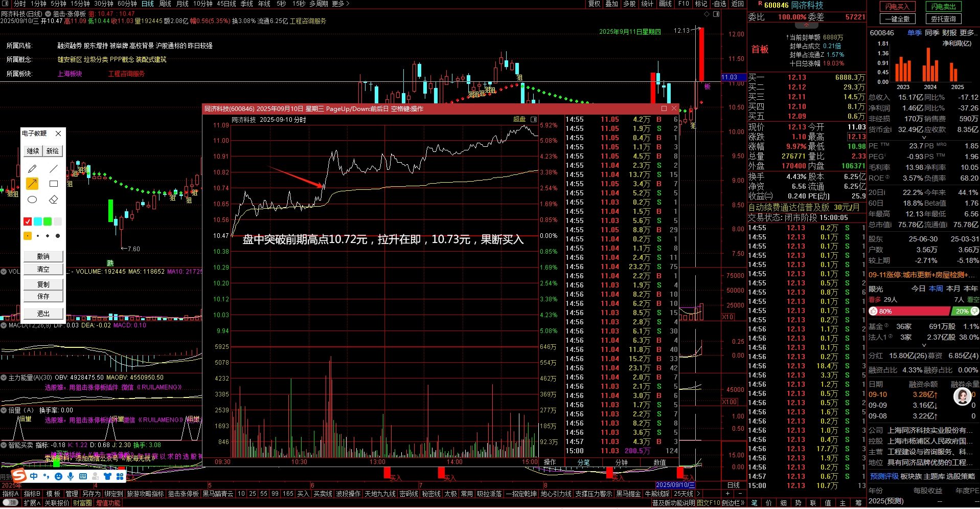The height and width of the screenshot is (509, 980).
Task: Select the pencil freehand drawing tool
Action: pyautogui.click(x=32, y=169)
